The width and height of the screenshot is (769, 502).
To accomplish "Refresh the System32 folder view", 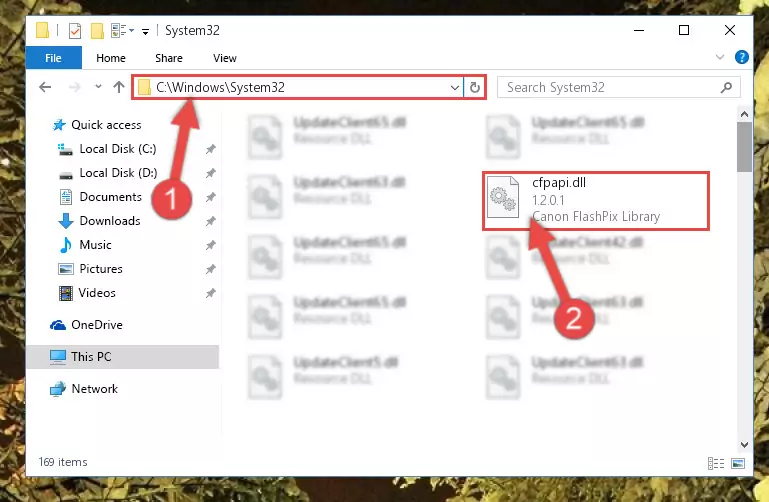I will coord(474,88).
